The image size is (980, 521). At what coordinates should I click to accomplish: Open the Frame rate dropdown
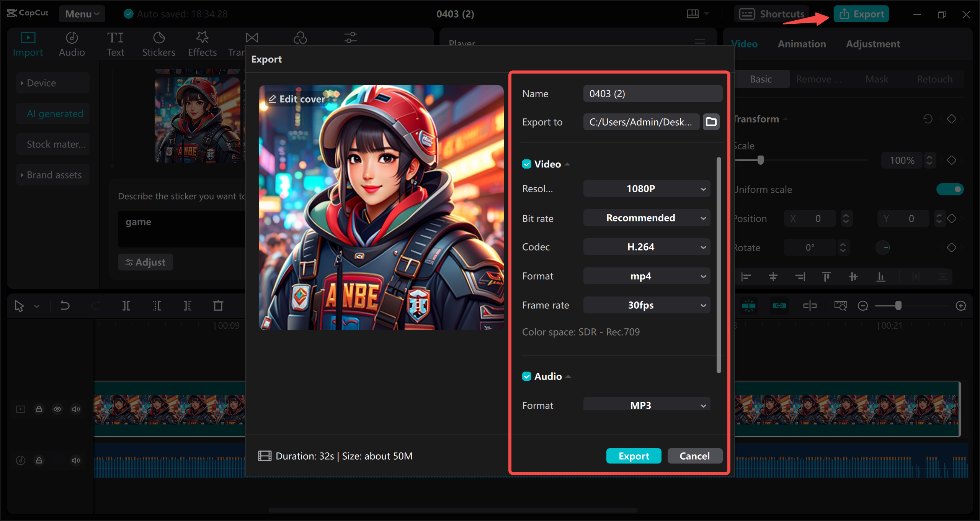645,305
